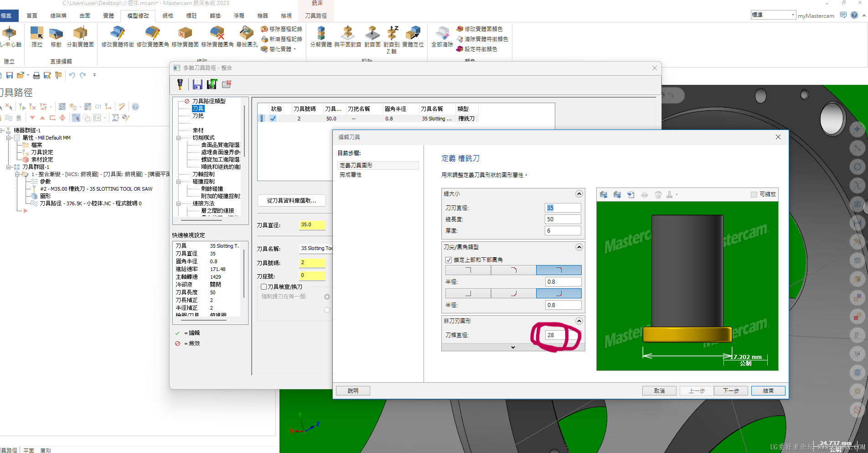Click the 對齊面 ribbon icon
This screenshot has width=868, height=453.
click(x=372, y=36)
